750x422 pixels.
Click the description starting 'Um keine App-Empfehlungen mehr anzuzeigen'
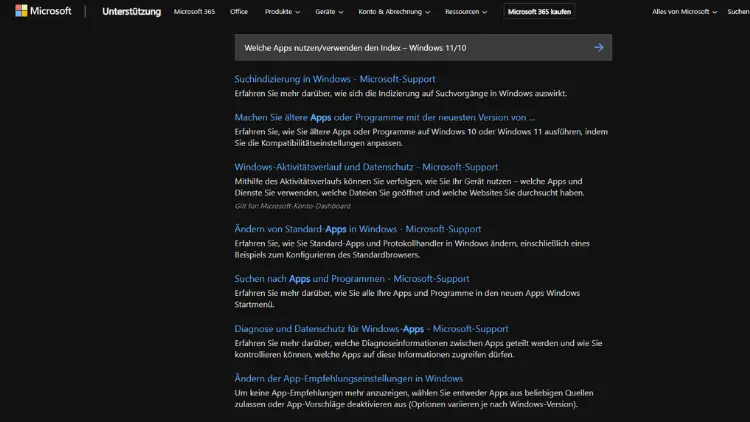click(x=414, y=399)
